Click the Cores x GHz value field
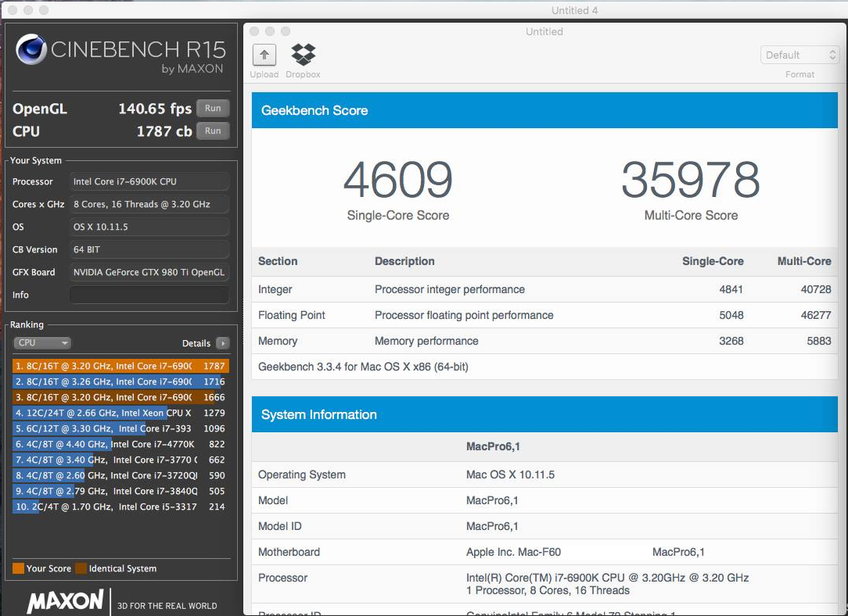Viewport: 848px width, 616px height. coord(149,204)
